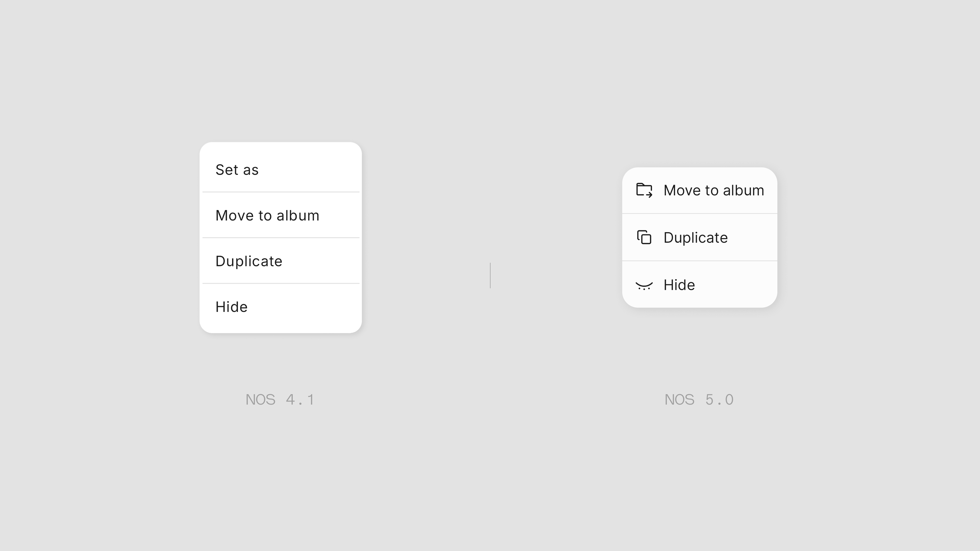The height and width of the screenshot is (551, 980).
Task: Click Move to album text in NOS 5.0 menu
Action: (714, 190)
